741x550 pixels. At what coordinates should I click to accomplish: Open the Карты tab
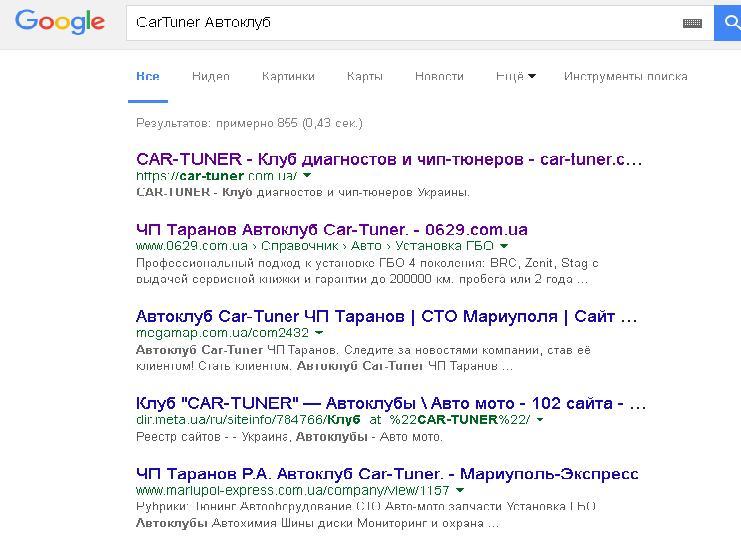click(x=365, y=76)
